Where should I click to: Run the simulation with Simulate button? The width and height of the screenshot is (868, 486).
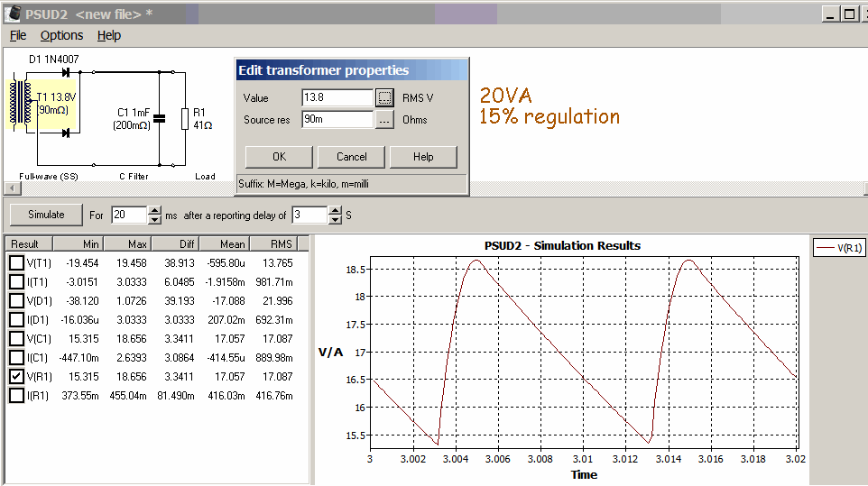(47, 215)
